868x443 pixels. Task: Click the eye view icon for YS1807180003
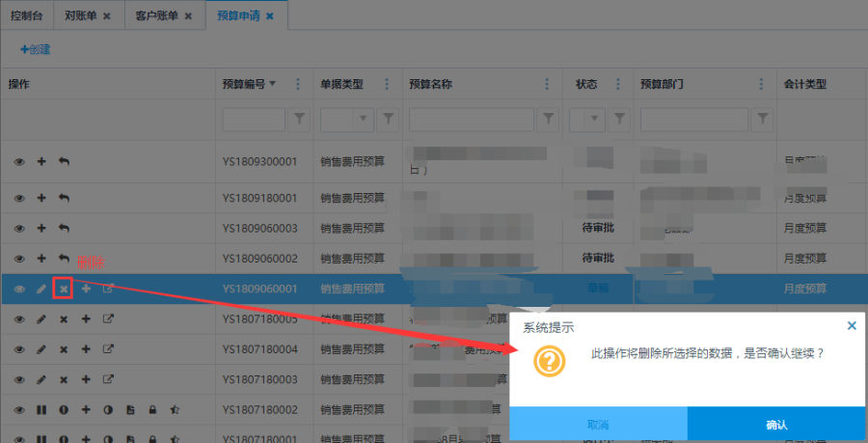pos(19,379)
